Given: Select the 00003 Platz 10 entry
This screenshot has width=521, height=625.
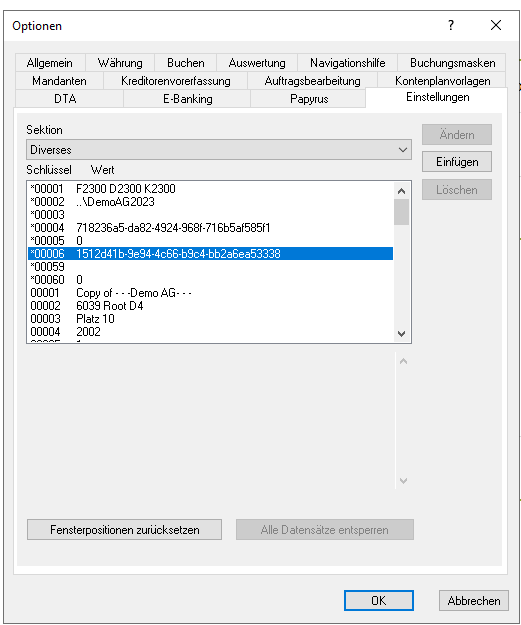Looking at the screenshot, I should point(210,319).
